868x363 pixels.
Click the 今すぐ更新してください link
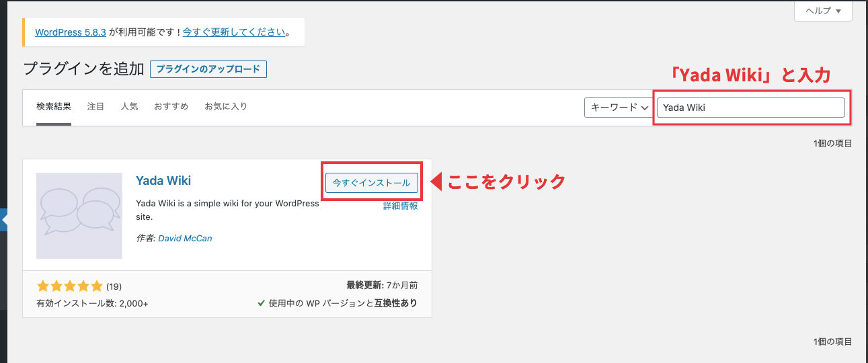(233, 32)
